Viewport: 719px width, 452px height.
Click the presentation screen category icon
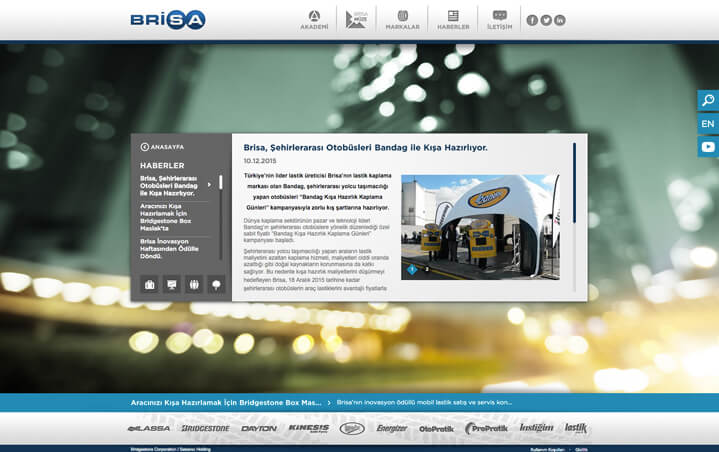pyautogui.click(x=172, y=285)
